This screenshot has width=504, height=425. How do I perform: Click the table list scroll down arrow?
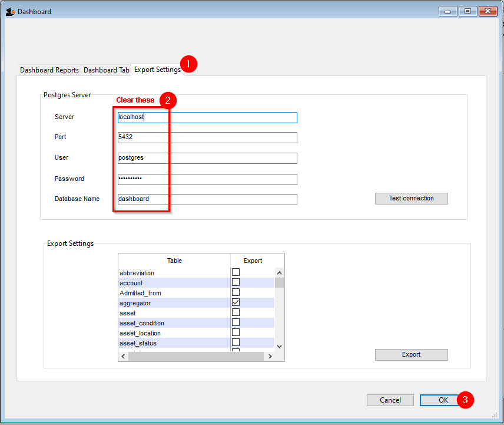pyautogui.click(x=279, y=347)
